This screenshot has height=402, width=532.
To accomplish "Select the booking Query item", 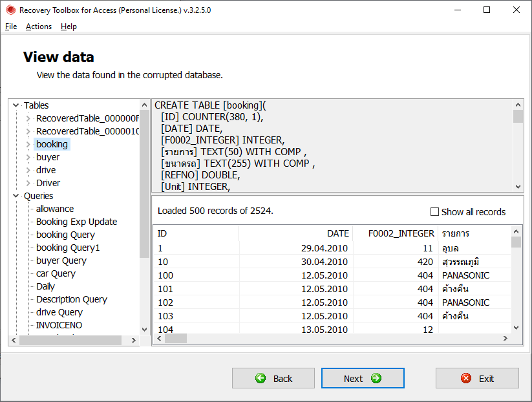I will click(65, 235).
